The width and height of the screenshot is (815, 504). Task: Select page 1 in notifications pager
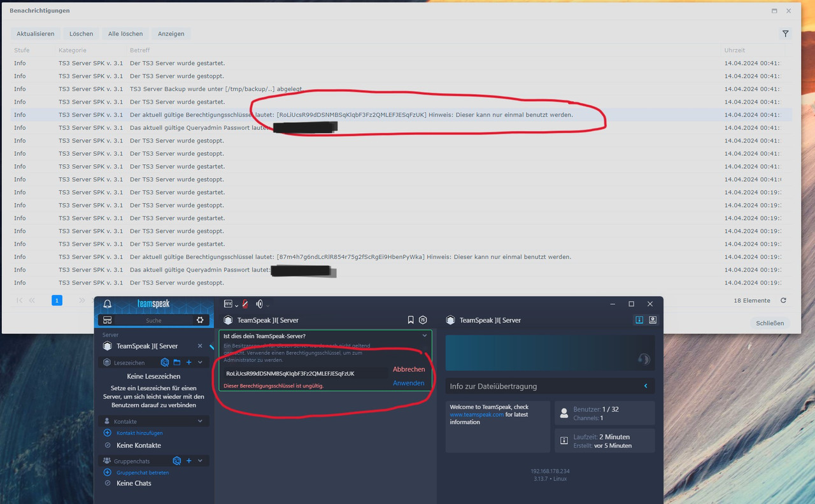pos(57,300)
